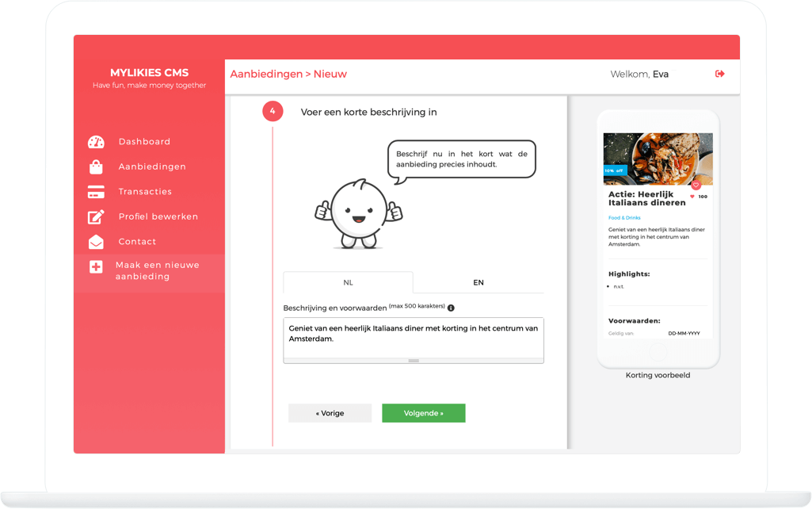The image size is (812, 509).
Task: Click the 'Voorwaarden:' heading in preview
Action: point(634,321)
